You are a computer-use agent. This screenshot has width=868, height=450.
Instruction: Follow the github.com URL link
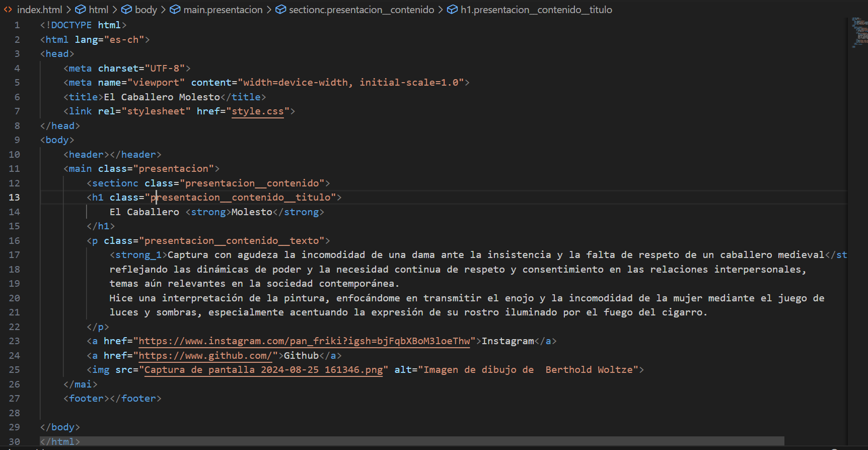pyautogui.click(x=205, y=356)
